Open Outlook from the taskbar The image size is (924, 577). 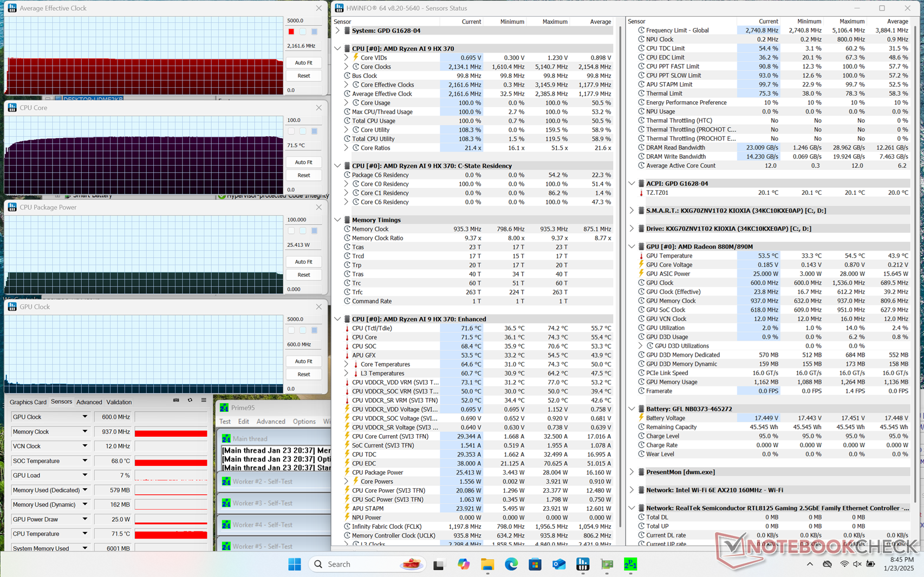coord(559,564)
